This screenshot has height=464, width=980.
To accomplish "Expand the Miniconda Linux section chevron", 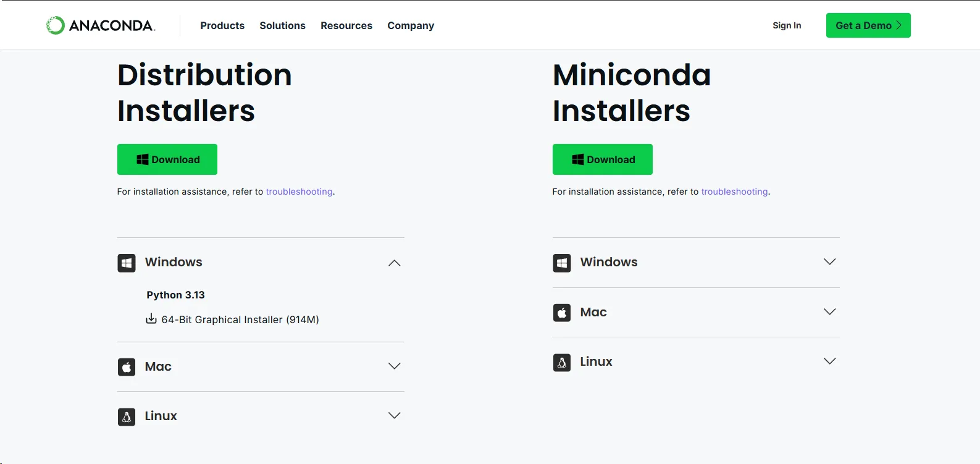I will point(830,361).
